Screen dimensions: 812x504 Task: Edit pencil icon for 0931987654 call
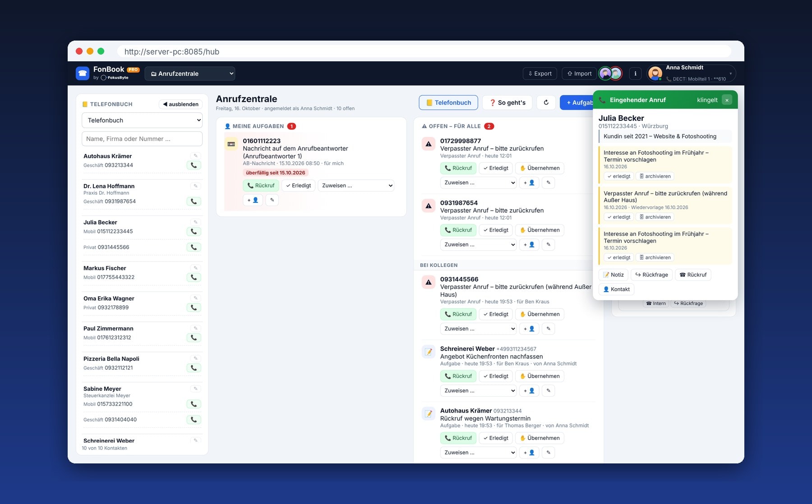tap(548, 245)
